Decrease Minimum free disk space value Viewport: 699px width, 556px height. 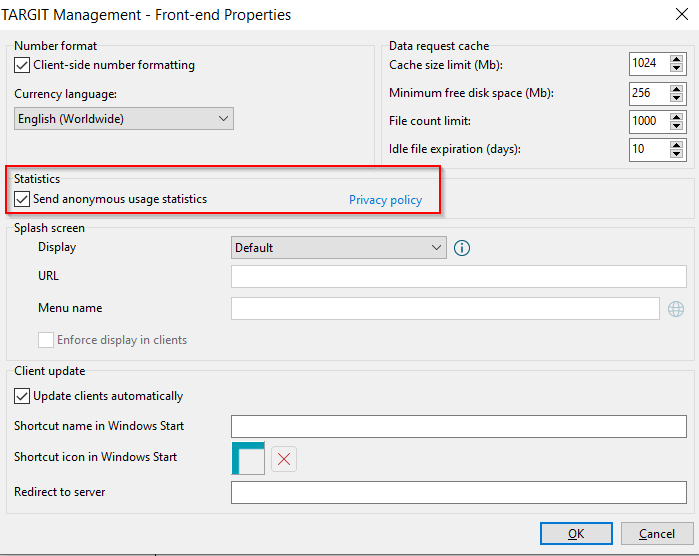(676, 98)
